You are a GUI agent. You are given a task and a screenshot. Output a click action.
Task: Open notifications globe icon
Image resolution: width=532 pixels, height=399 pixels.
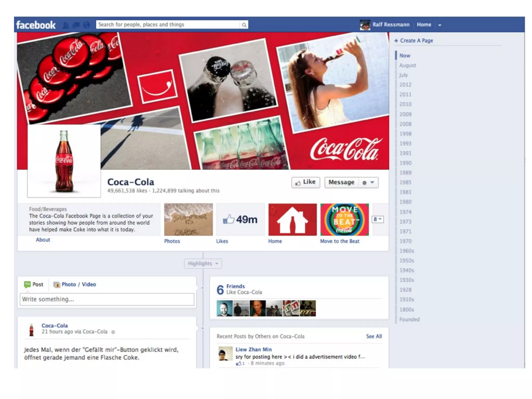[87, 25]
